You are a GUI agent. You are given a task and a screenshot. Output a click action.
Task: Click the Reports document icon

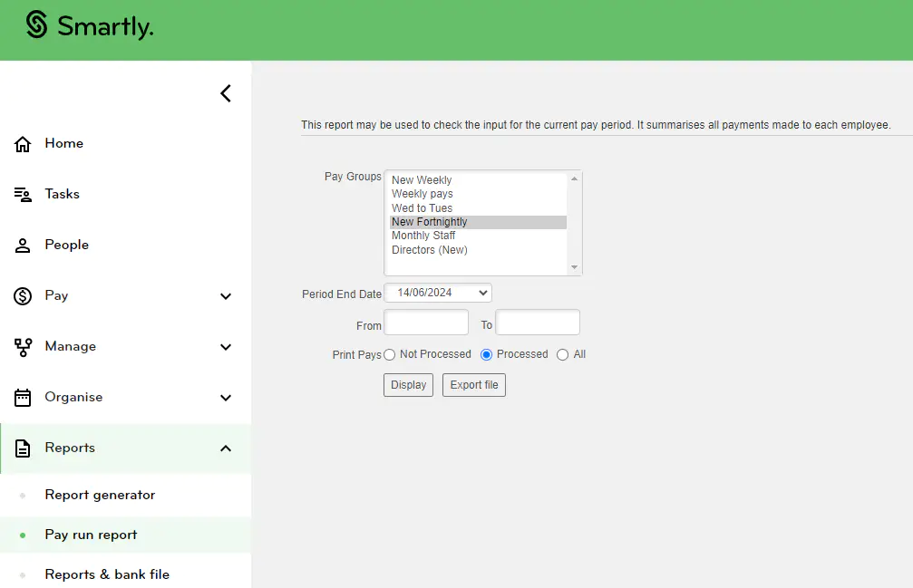(x=24, y=448)
